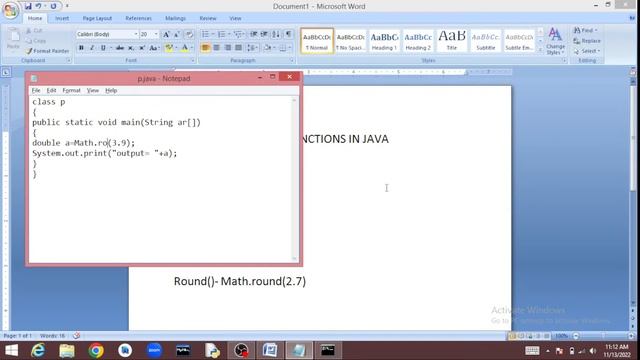Click Format Painter in Clipboard group
This screenshot has width=640, height=360.
pyautogui.click(x=47, y=51)
